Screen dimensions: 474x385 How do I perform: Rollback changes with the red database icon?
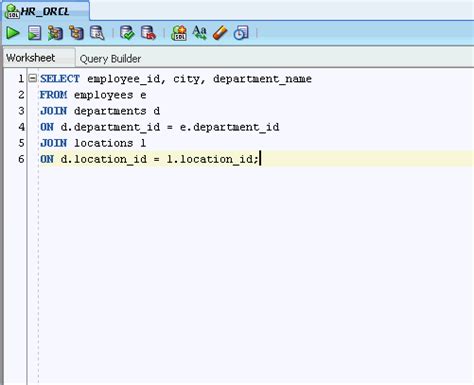148,33
